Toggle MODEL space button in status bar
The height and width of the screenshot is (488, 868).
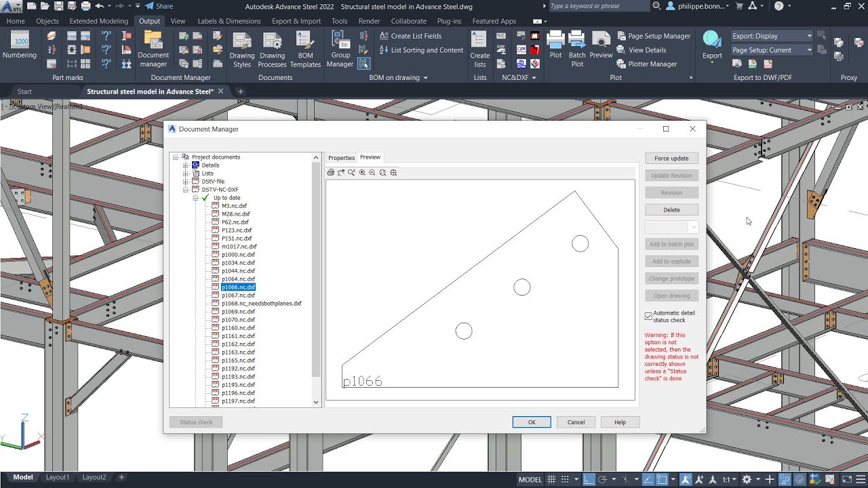530,479
